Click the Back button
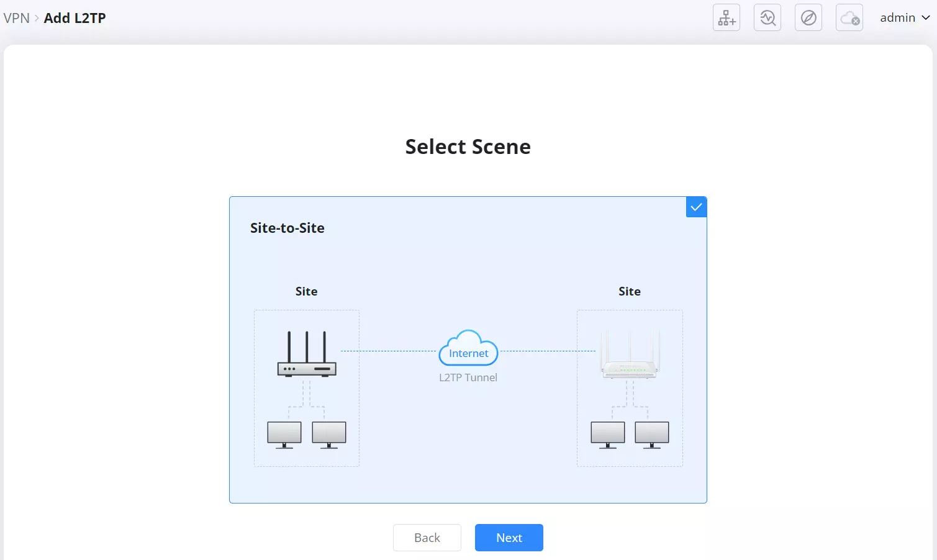The image size is (937, 560). [x=427, y=538]
